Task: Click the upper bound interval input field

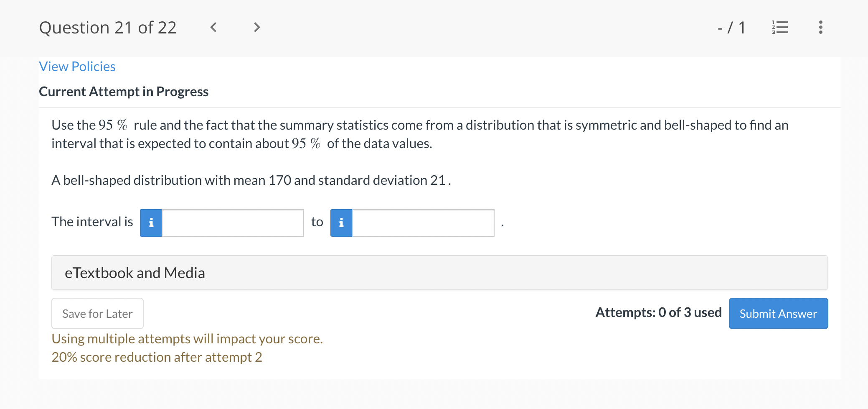Action: coord(423,223)
